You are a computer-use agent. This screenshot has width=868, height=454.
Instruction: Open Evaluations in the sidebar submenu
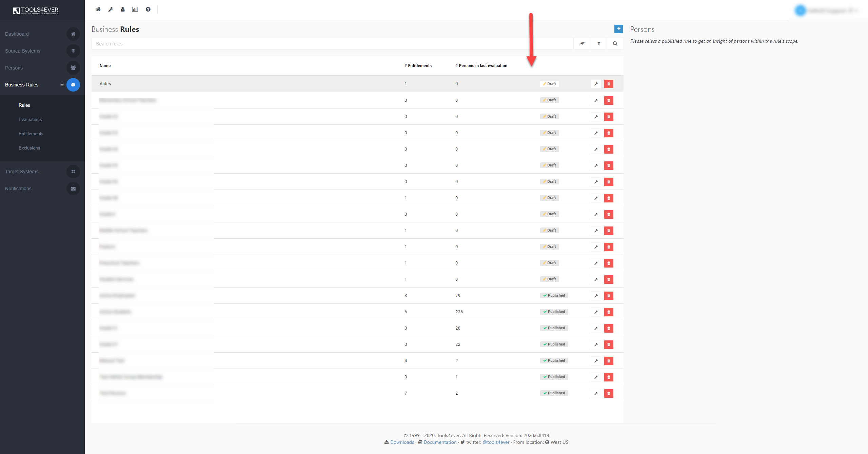coord(30,120)
